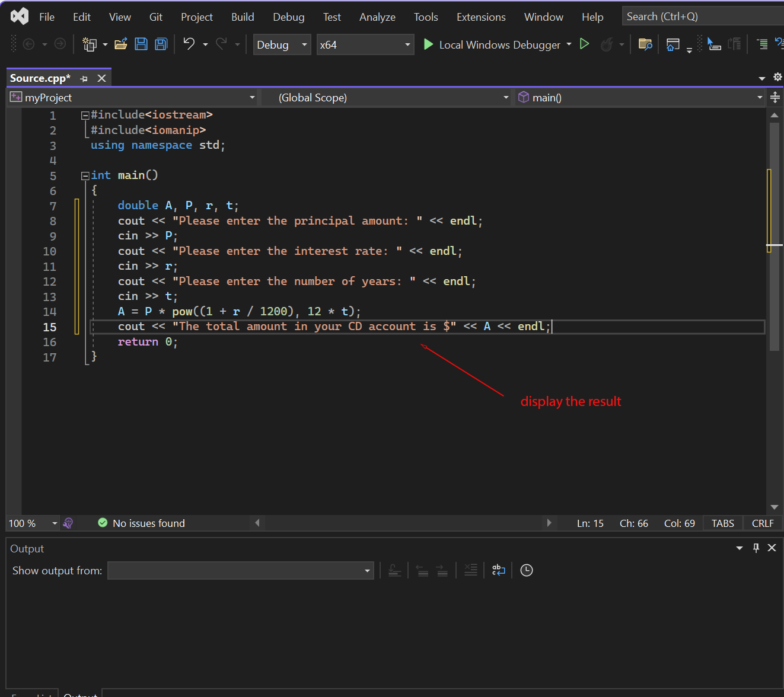The image size is (784, 697).
Task: Click the Hot Reload flame icon
Action: [x=607, y=44]
